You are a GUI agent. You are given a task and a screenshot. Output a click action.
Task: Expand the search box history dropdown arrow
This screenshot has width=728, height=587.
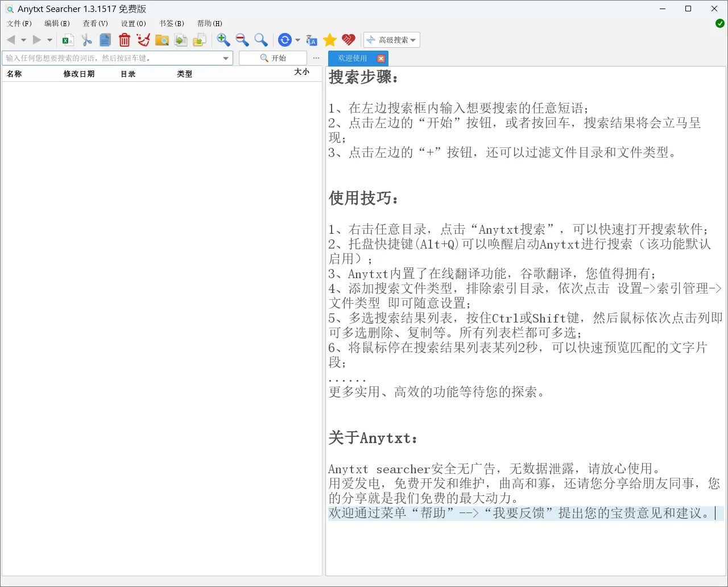pos(226,58)
